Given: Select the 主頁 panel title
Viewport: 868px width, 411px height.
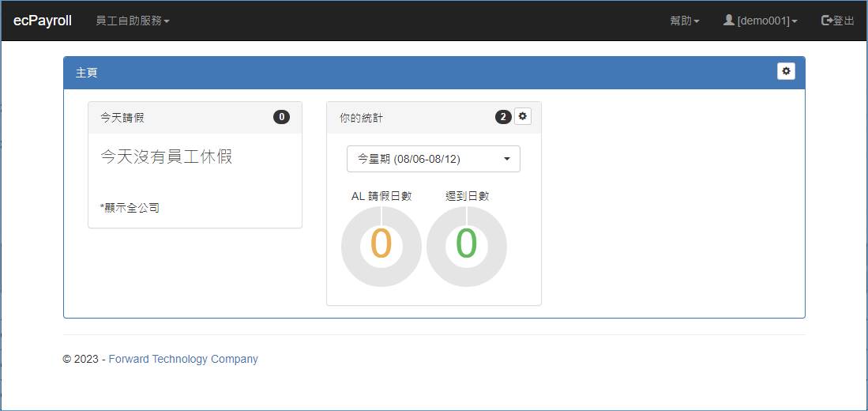Looking at the screenshot, I should point(87,73).
